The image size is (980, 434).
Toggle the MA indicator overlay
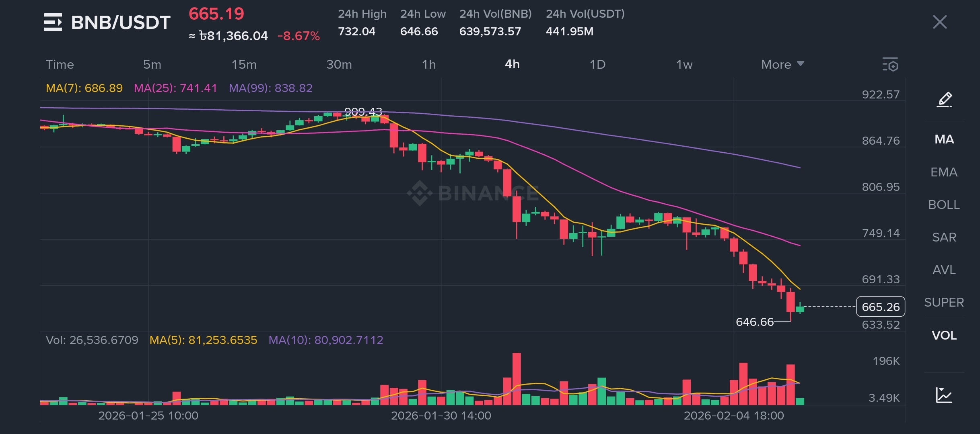pyautogui.click(x=944, y=139)
